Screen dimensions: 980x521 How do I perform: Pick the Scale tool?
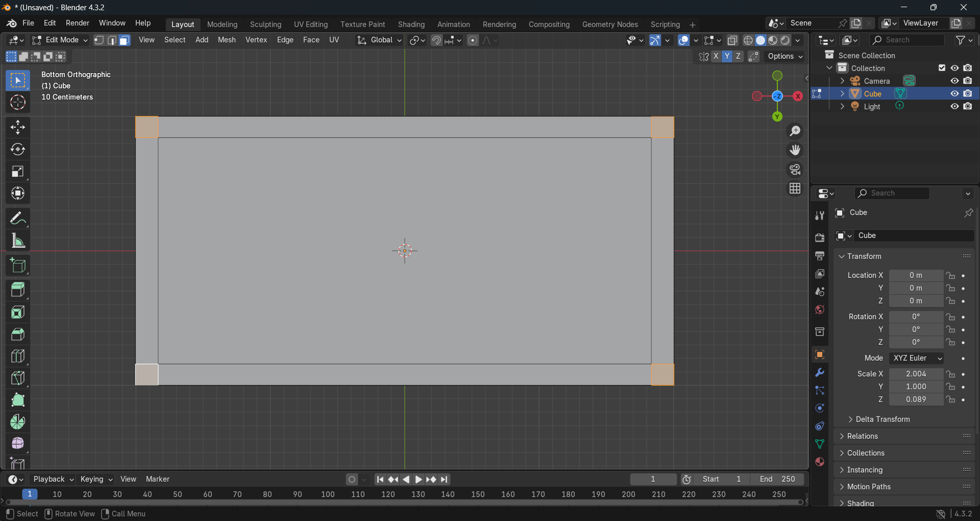pyautogui.click(x=18, y=172)
